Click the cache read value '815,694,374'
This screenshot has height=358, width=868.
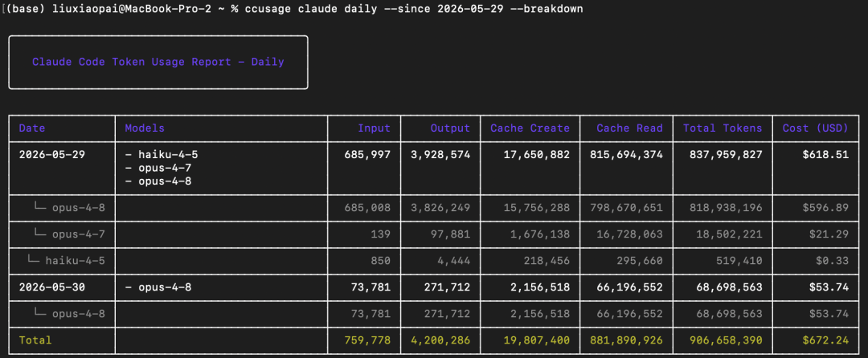point(626,155)
